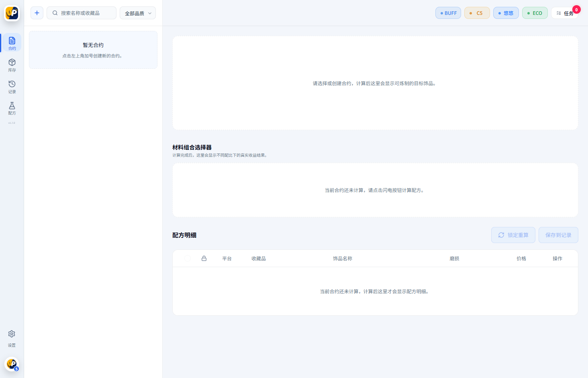Open the 全部品质 quality filter dropdown

tap(137, 13)
